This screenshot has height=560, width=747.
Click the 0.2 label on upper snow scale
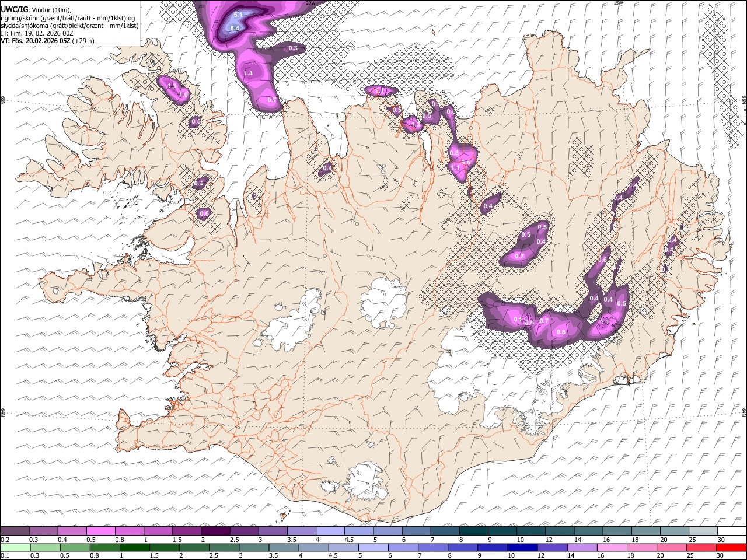pos(5,540)
